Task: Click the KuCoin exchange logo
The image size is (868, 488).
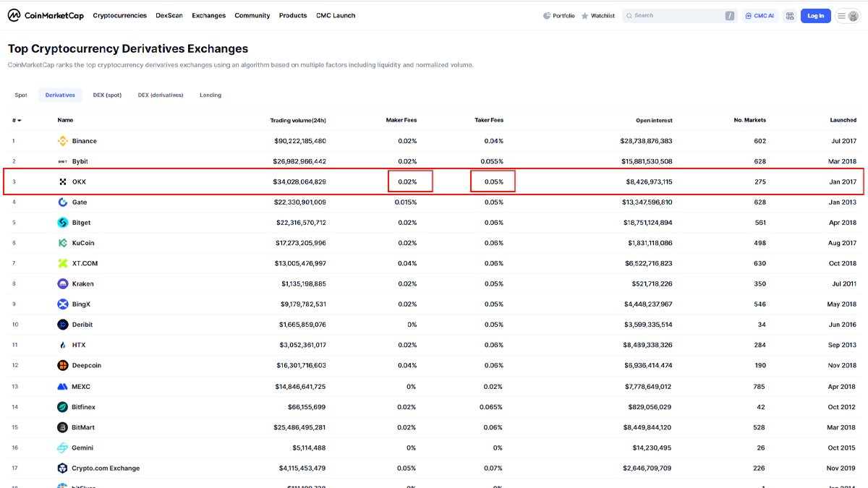Action: point(63,243)
